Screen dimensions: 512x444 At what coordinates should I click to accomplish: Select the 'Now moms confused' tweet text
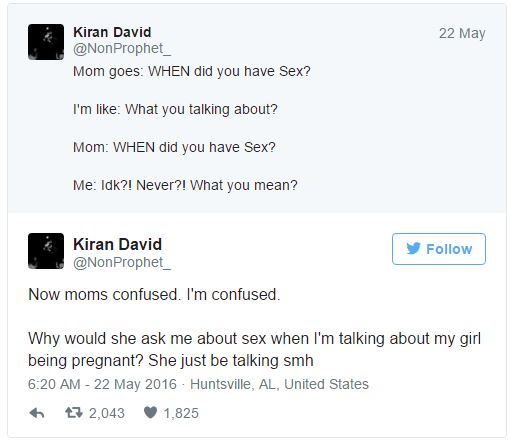pos(254,328)
